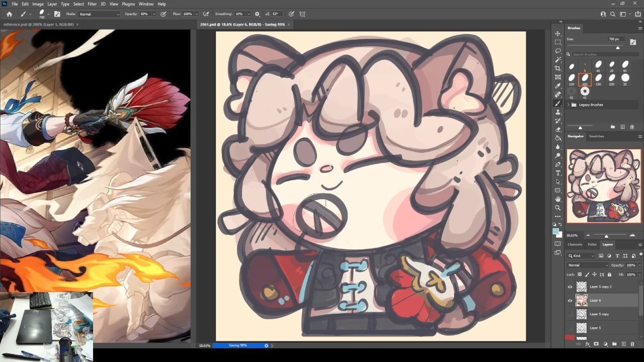Open smoothing options gear

tap(257, 14)
